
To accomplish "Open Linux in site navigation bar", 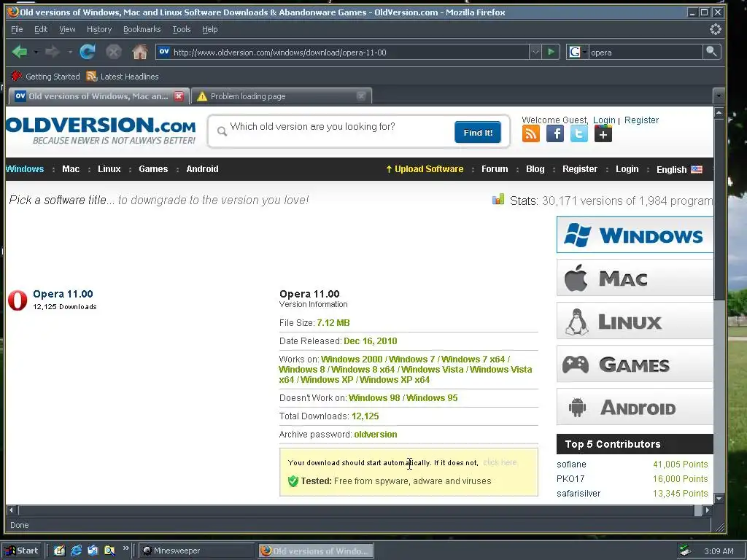I will pyautogui.click(x=109, y=169).
